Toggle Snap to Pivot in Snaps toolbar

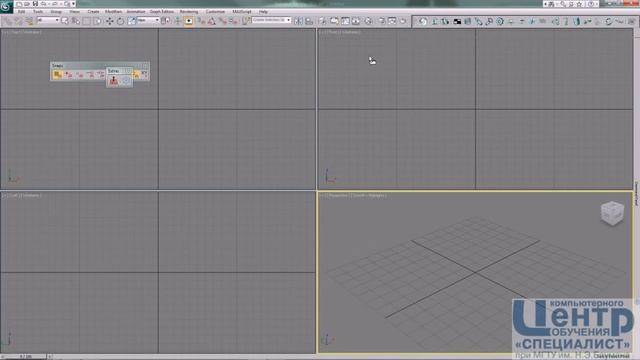(69, 75)
